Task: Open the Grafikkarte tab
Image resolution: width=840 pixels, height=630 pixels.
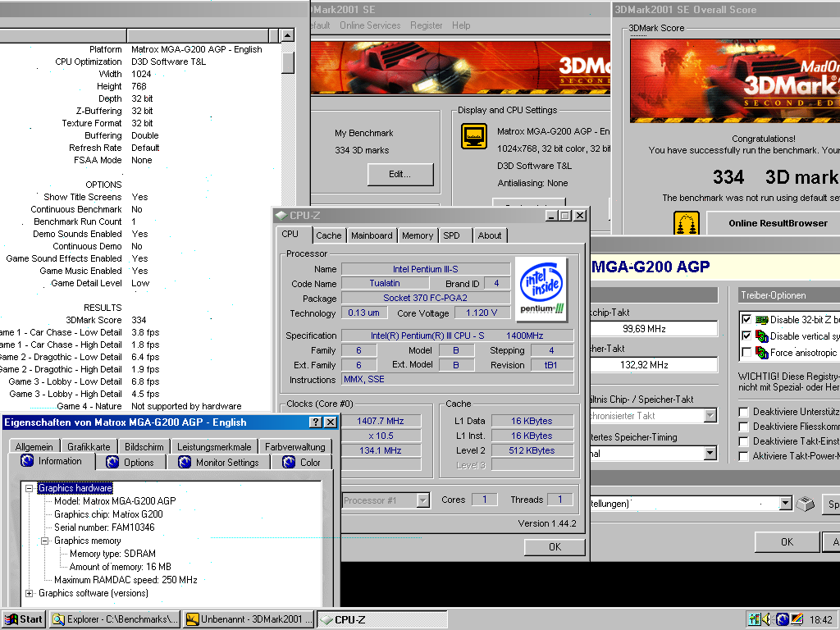Action: 89,446
